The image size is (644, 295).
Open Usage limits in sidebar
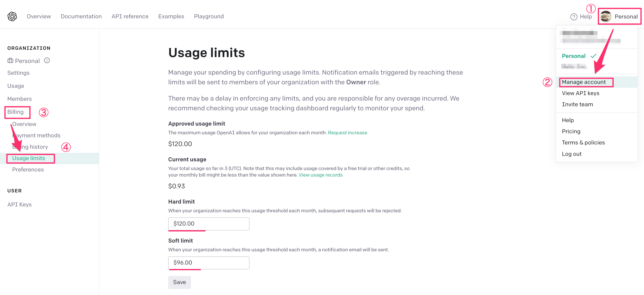click(x=28, y=158)
